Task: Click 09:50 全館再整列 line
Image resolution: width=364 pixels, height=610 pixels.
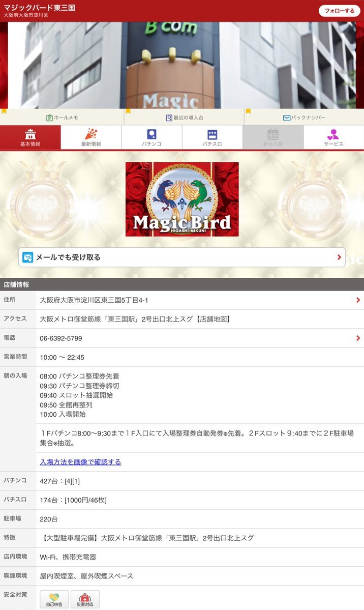Action: click(x=66, y=405)
